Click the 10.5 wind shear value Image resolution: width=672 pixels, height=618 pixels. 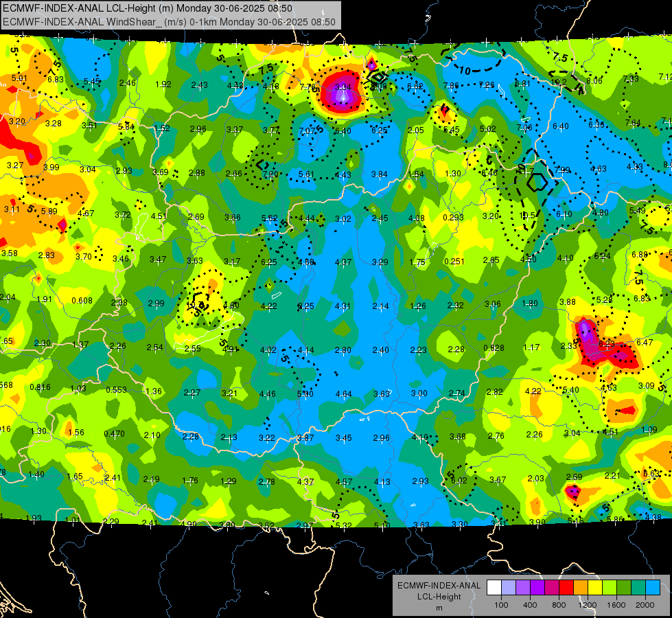coord(527,216)
